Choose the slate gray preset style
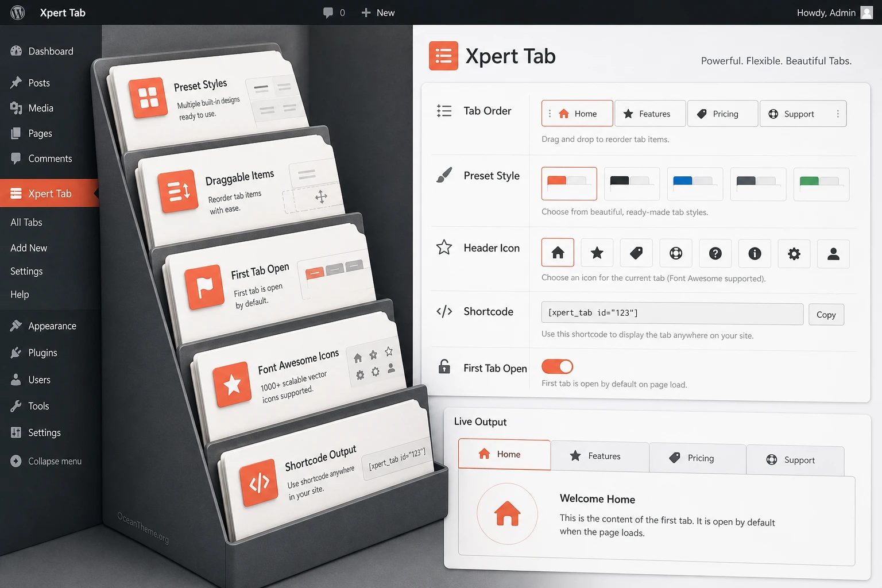The image size is (882, 588). pos(758,184)
